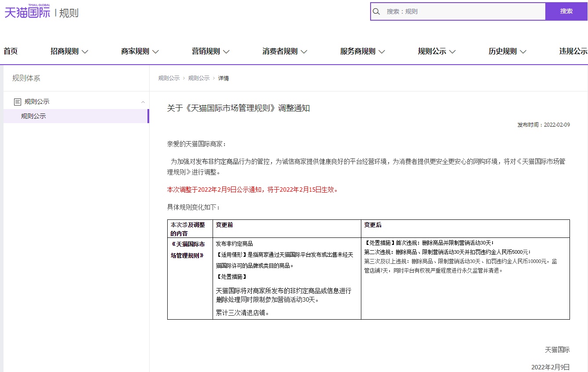The image size is (588, 372).
Task: Click the 第二次违规 line in 变更后 cell
Action: point(448,252)
